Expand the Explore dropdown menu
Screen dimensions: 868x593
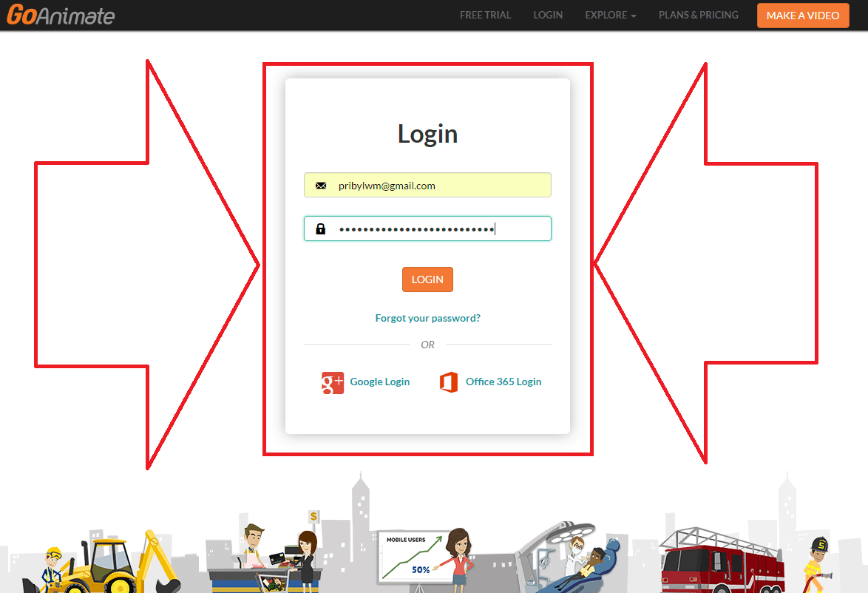click(x=611, y=15)
